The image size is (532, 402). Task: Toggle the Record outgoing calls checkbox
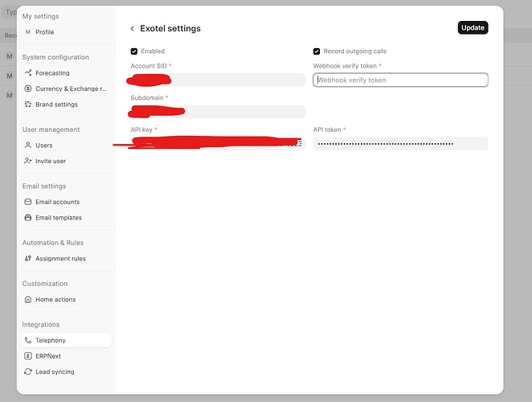pos(317,51)
